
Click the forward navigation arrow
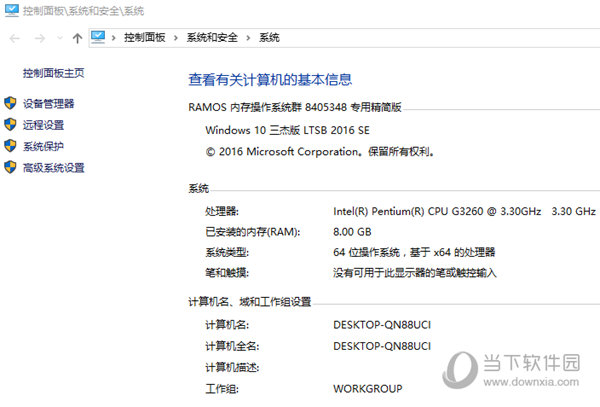tap(40, 38)
